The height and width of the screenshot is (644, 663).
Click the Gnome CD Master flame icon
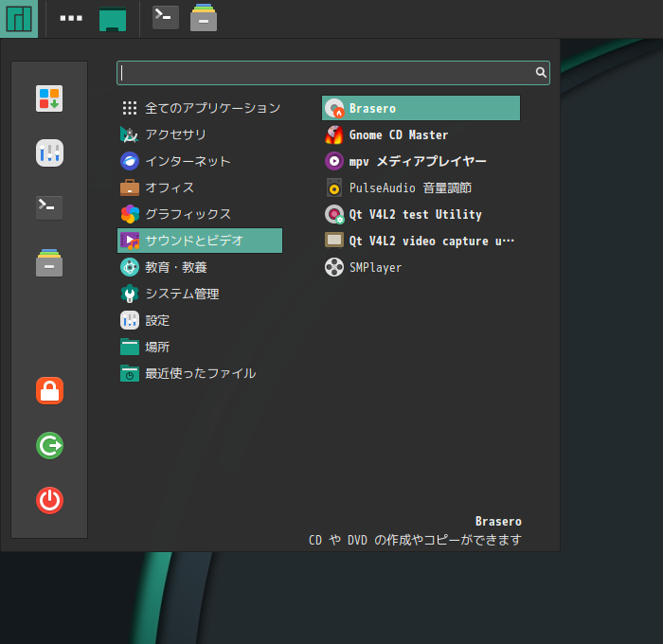[x=334, y=134]
